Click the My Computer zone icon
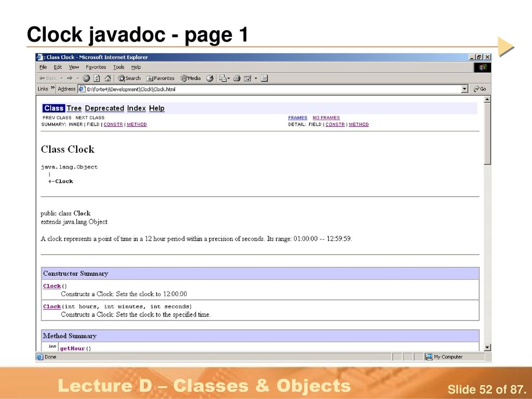 (x=429, y=356)
